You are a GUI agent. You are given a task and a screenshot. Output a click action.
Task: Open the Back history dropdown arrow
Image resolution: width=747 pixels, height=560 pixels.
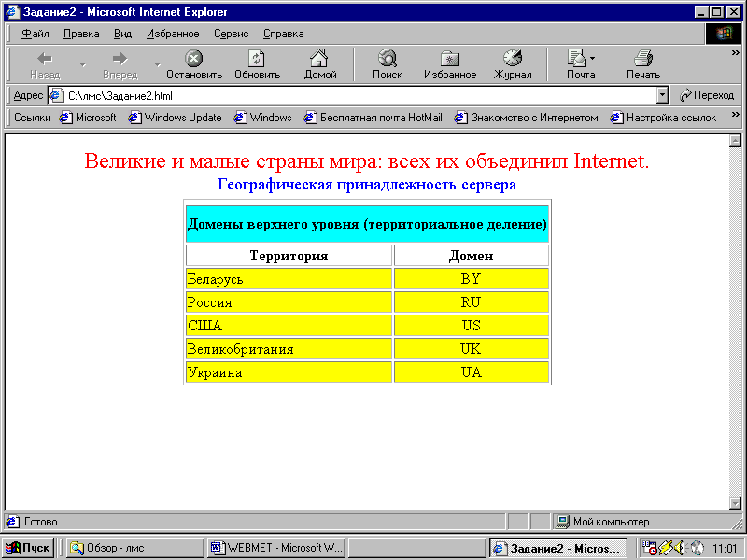82,64
